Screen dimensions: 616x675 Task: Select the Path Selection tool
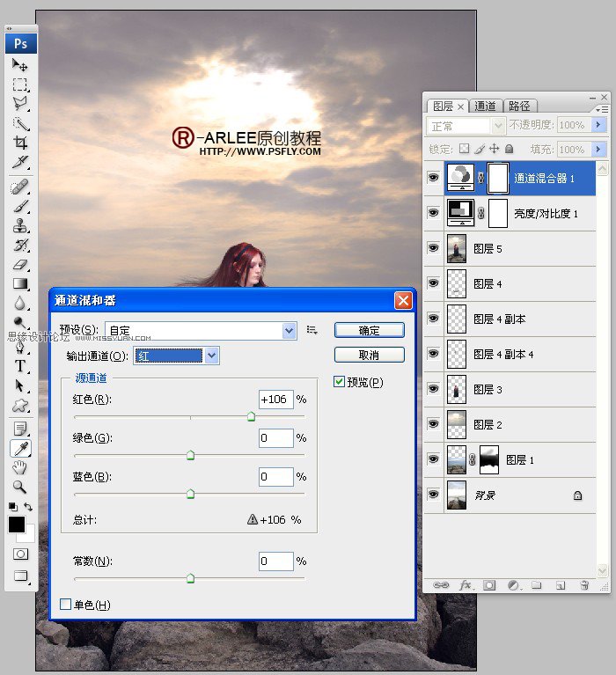tap(19, 385)
